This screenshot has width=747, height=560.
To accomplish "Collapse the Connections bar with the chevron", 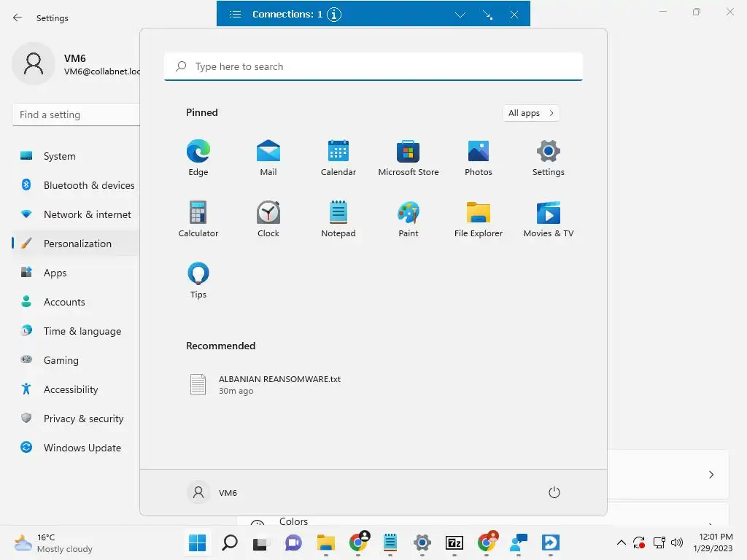I will click(460, 15).
